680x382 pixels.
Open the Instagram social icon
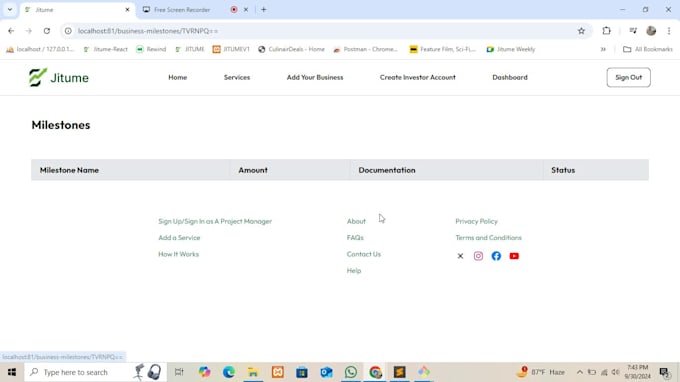478,256
